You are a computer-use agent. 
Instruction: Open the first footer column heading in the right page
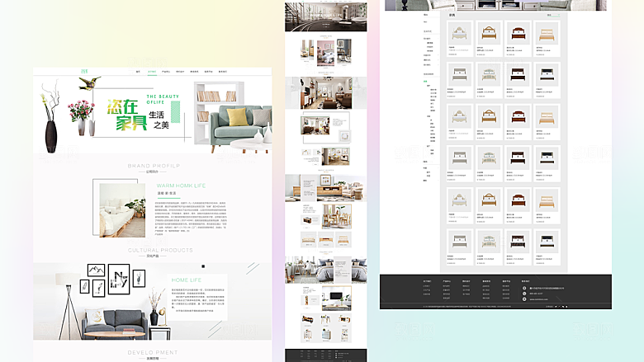pyautogui.click(x=427, y=281)
